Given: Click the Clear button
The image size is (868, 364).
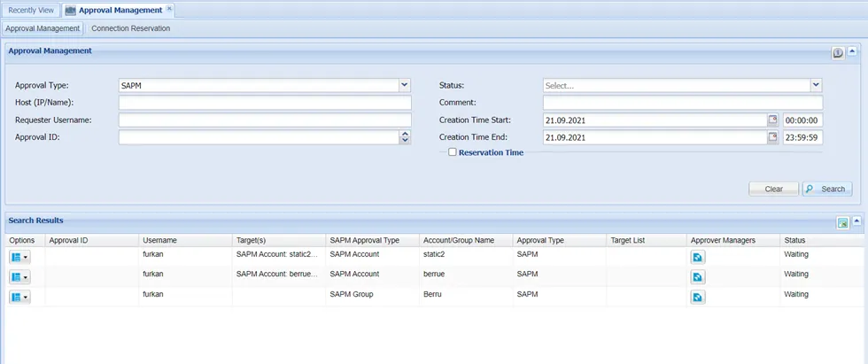Looking at the screenshot, I should pyautogui.click(x=773, y=189).
